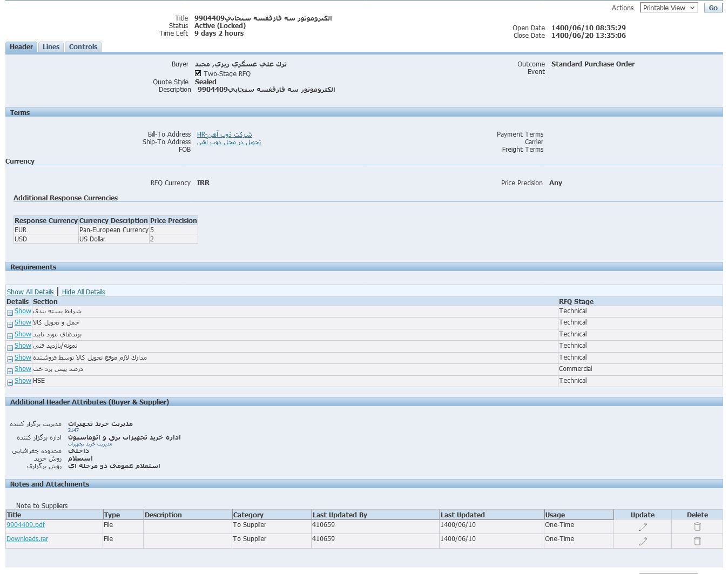This screenshot has height=574, width=728.
Task: Open the Actions Printable View dropdown
Action: pos(669,8)
